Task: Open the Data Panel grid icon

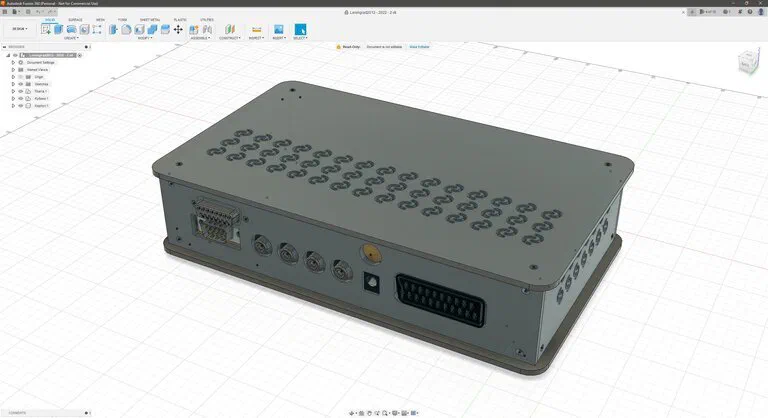Action: [x=5, y=12]
